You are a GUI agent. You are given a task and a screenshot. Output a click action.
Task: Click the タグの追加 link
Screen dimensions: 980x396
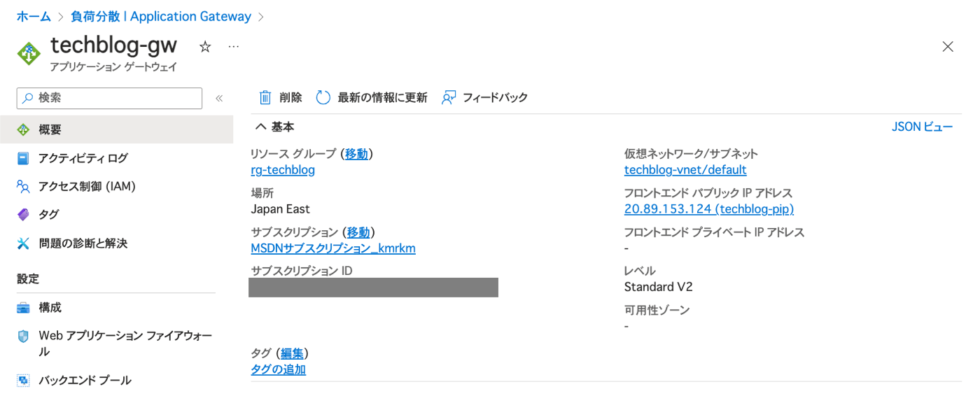[278, 370]
